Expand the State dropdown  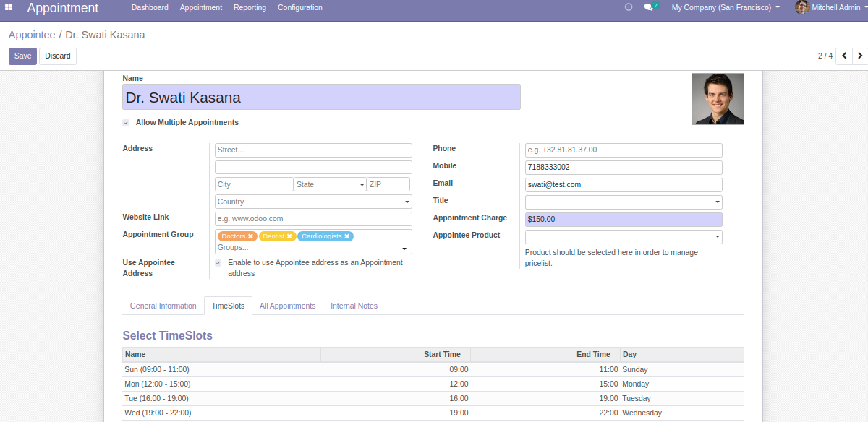click(330, 185)
